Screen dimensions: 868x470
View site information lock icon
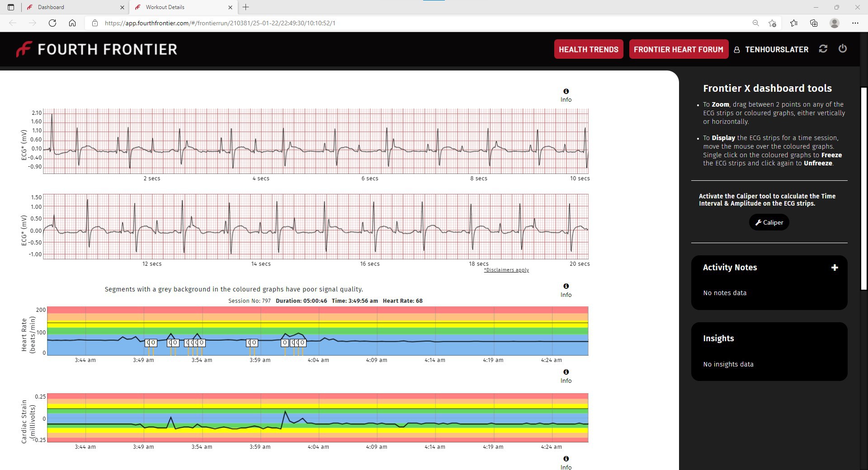point(95,23)
